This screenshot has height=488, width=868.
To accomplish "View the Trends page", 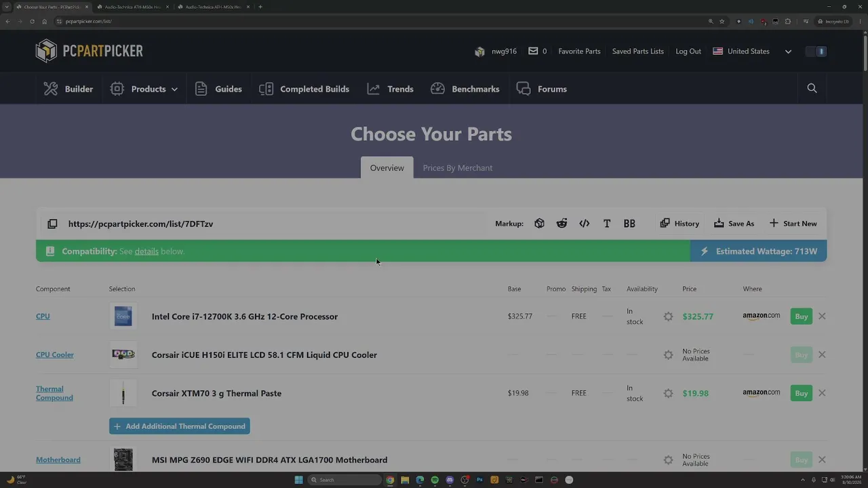I will coord(390,89).
